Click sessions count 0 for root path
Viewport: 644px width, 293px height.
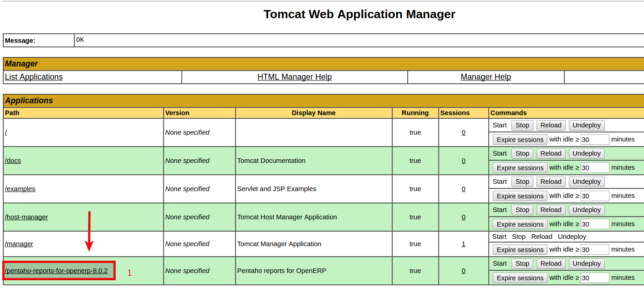(x=464, y=132)
